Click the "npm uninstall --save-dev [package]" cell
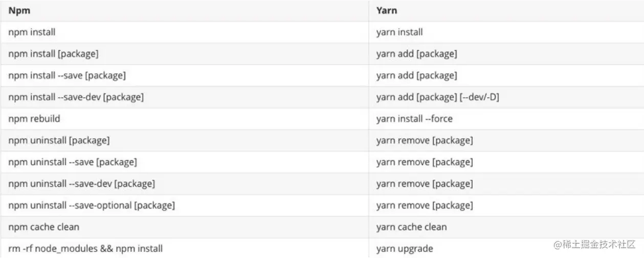644x258 pixels. click(81, 184)
